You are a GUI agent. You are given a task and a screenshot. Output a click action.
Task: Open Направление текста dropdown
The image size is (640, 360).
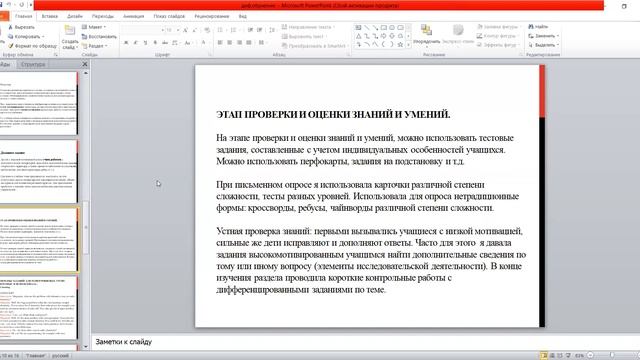[308, 27]
